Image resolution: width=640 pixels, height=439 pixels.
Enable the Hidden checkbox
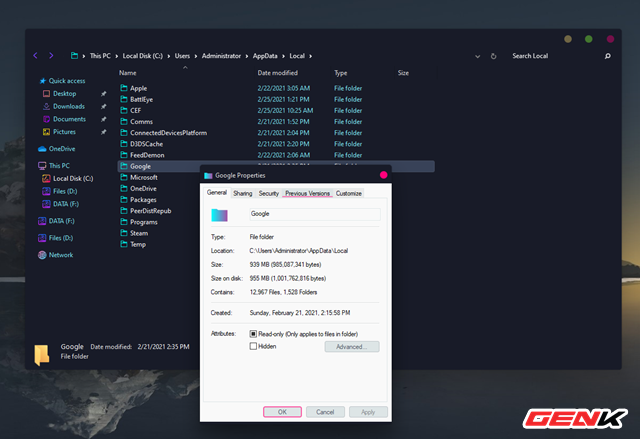(x=253, y=346)
